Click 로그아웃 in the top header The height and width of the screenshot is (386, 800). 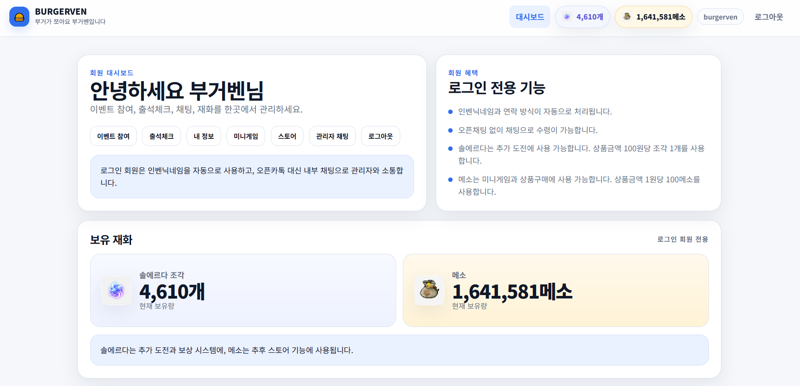pos(768,17)
